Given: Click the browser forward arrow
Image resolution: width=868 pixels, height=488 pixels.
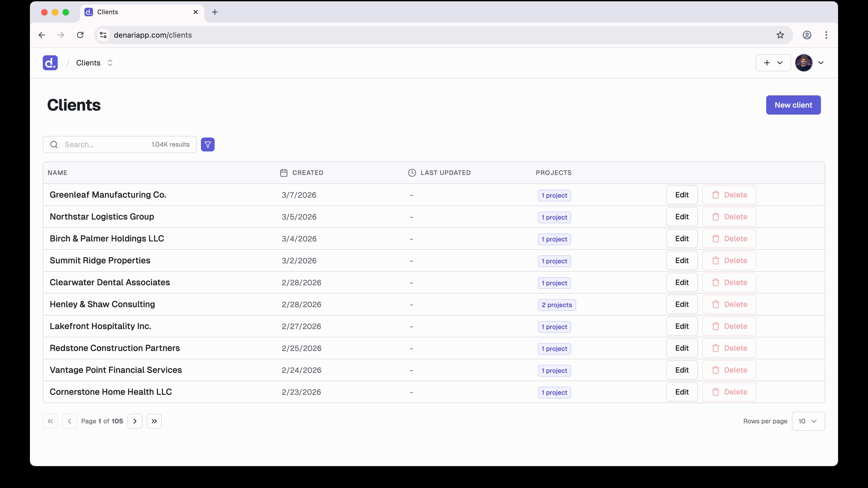Looking at the screenshot, I should tap(61, 35).
